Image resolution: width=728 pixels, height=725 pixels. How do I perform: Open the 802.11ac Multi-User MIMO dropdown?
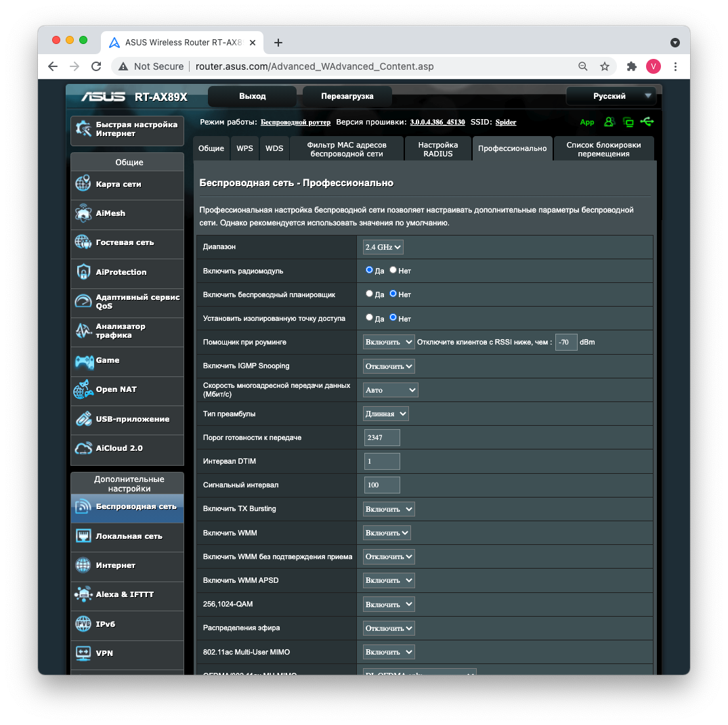[389, 652]
